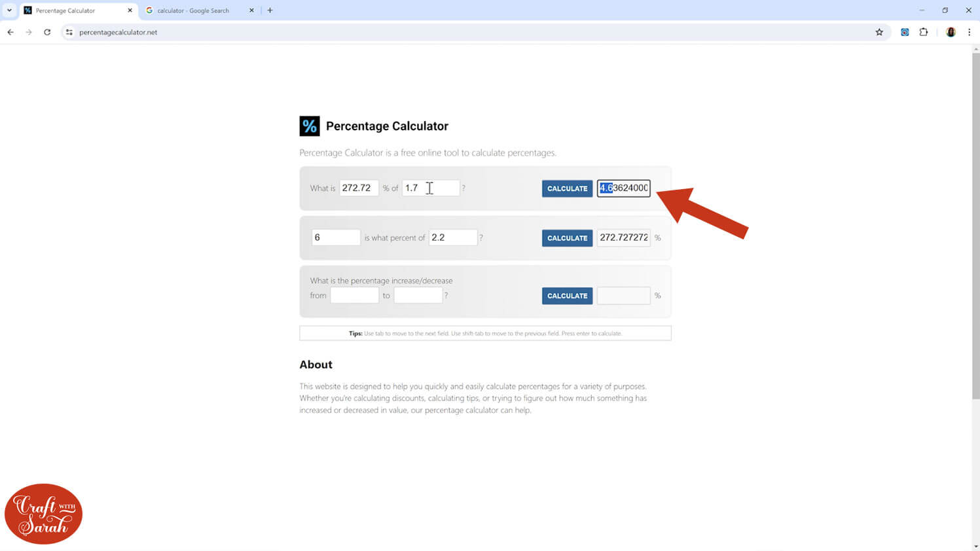This screenshot has width=980, height=551.
Task: Open a new tab with the plus icon
Action: tap(270, 10)
